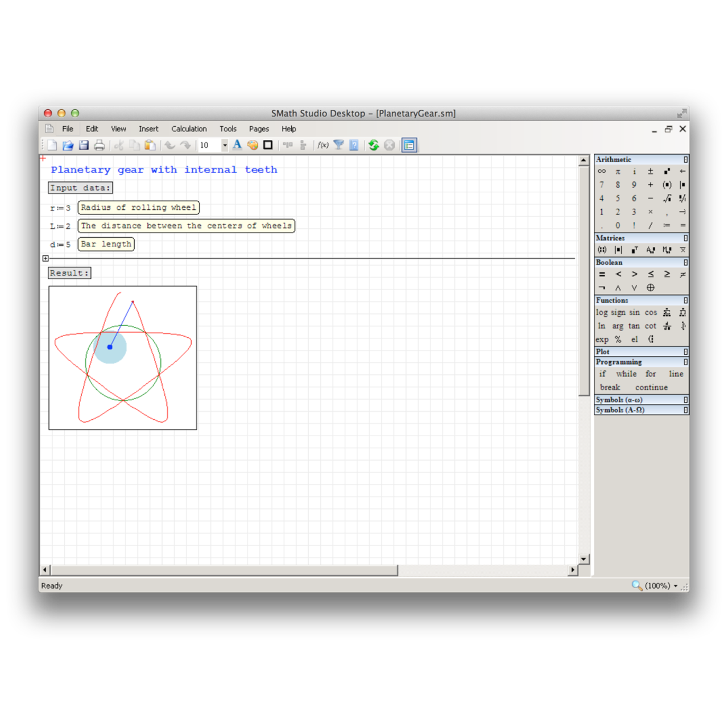Open the Calculation menu
This screenshot has width=728, height=728.
(189, 129)
